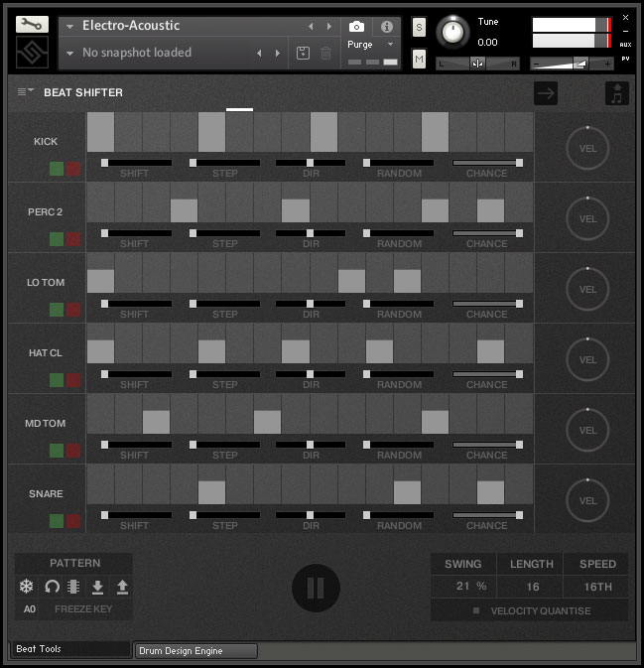Viewport: 644px width, 668px height.
Task: Toggle the Solo S button
Action: pyautogui.click(x=419, y=27)
